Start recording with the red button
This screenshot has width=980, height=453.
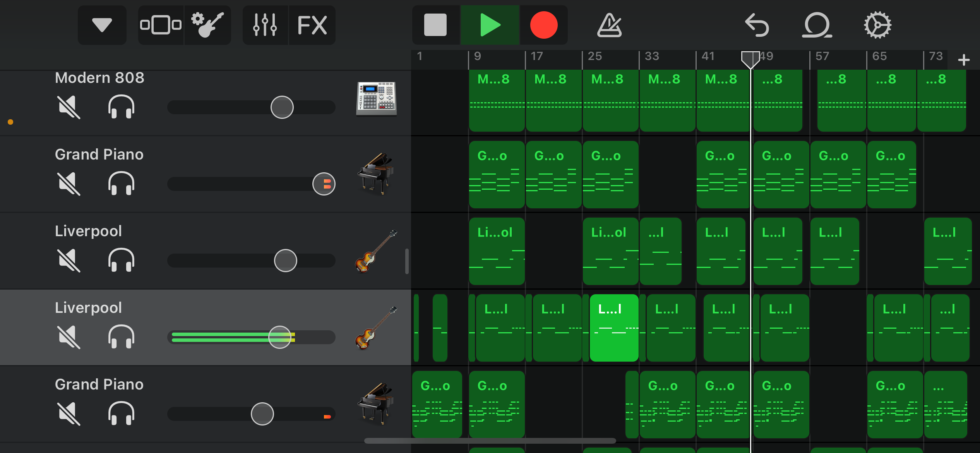543,25
